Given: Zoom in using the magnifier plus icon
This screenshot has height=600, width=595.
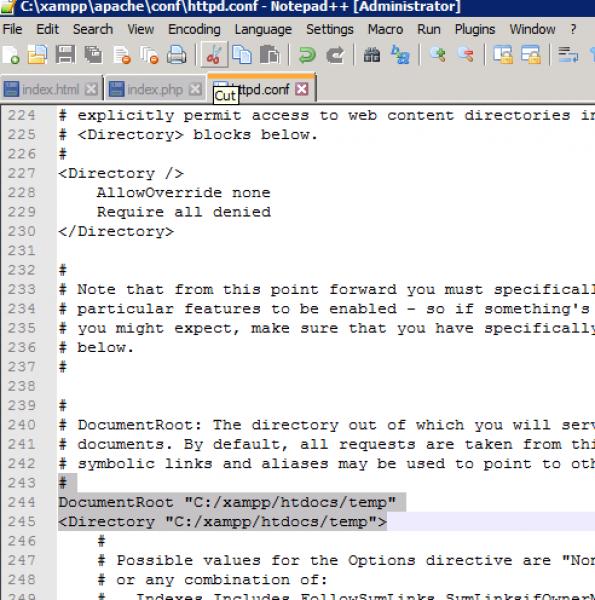Looking at the screenshot, I should pyautogui.click(x=438, y=55).
